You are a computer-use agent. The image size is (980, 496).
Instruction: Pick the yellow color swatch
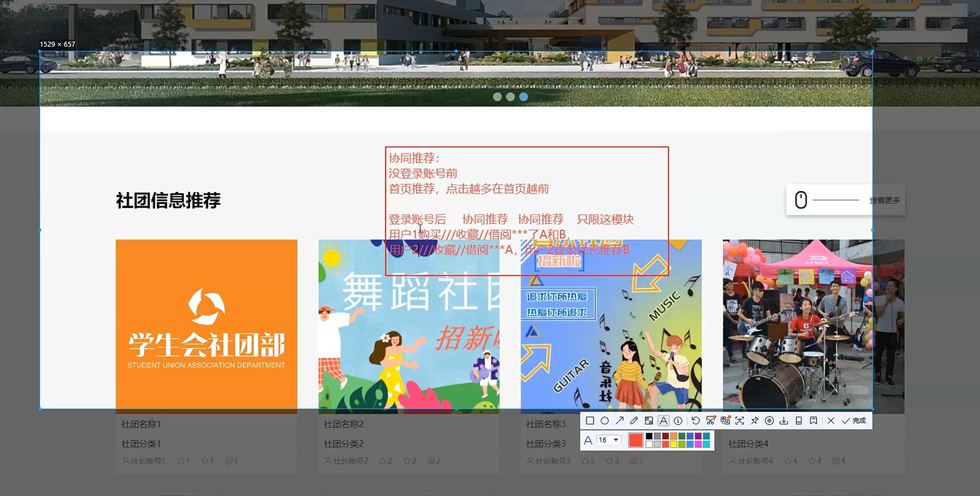674,444
